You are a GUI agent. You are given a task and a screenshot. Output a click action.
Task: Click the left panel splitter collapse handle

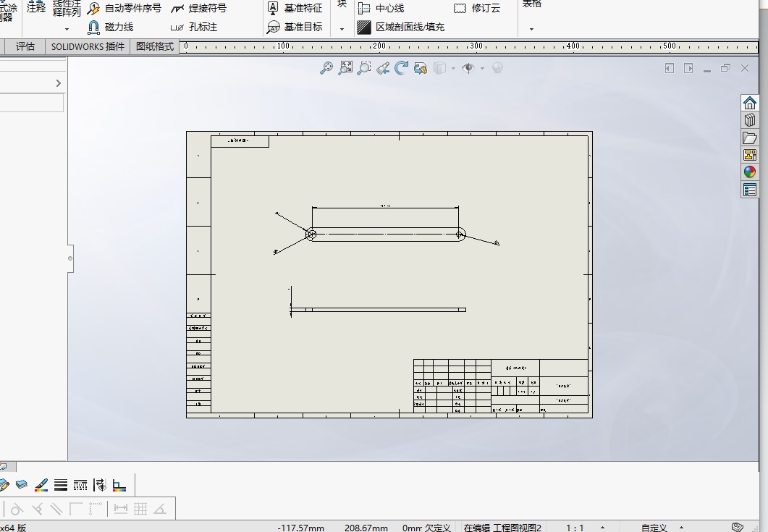point(70,258)
